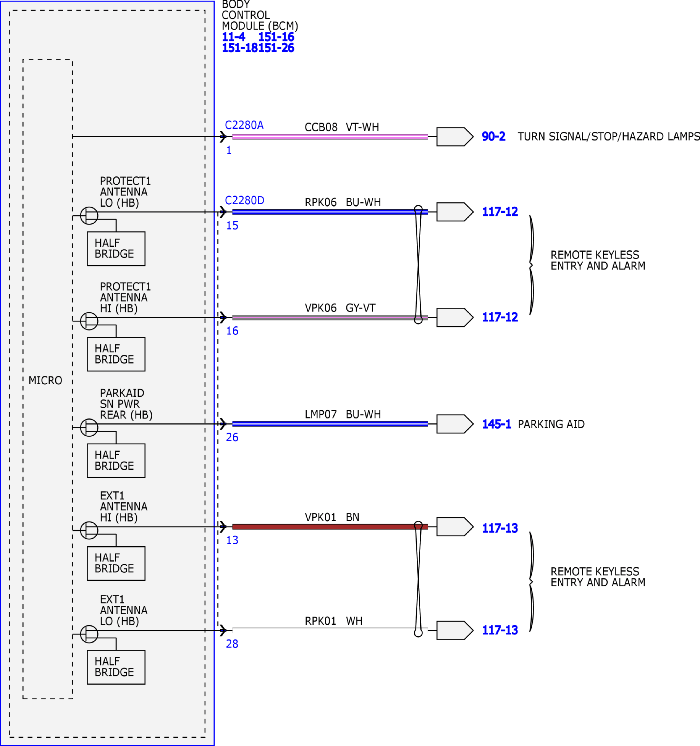Select connector label C2280A
700x746 pixels.
coord(245,125)
